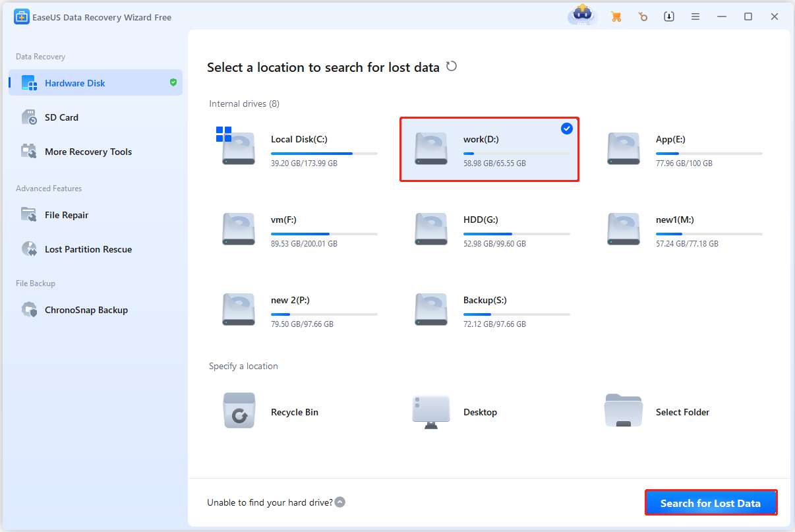Select the HDD(G:) drive icon
795x532 pixels.
[x=431, y=229]
